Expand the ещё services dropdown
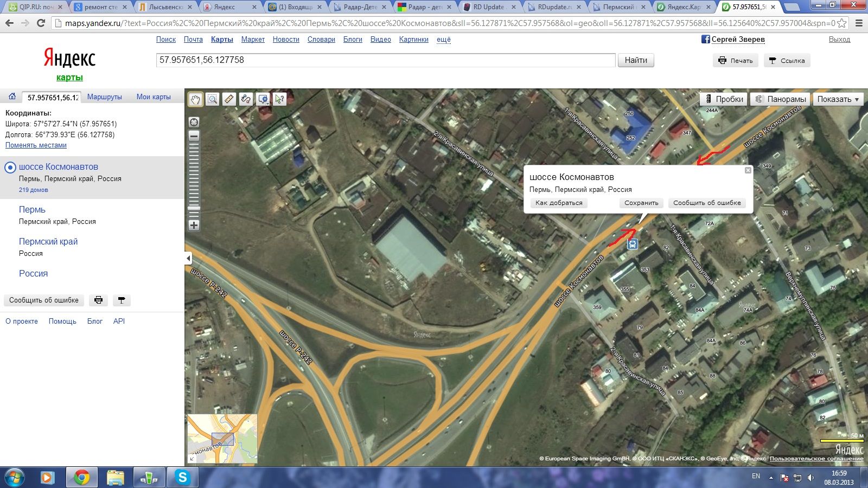This screenshot has width=868, height=488. [444, 40]
